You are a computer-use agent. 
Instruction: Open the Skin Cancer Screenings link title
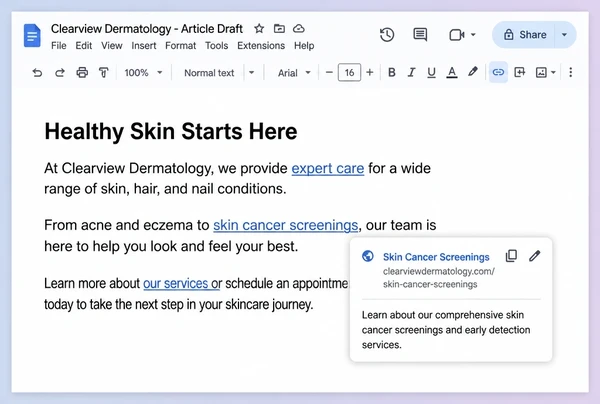(x=436, y=257)
